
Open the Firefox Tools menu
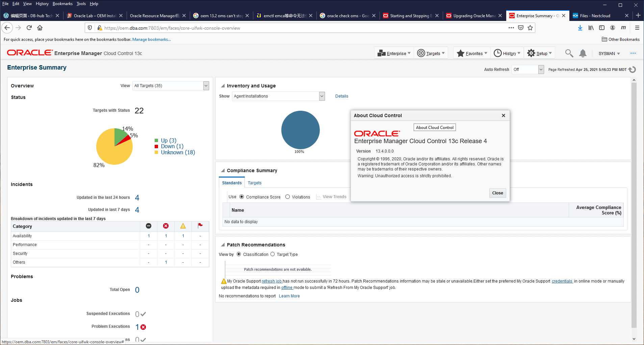pos(81,4)
